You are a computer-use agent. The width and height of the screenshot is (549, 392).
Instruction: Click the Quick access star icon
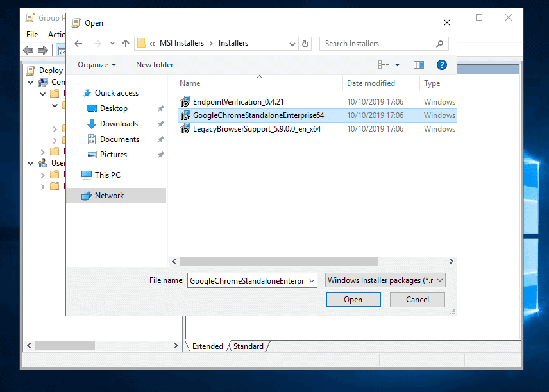click(x=87, y=93)
